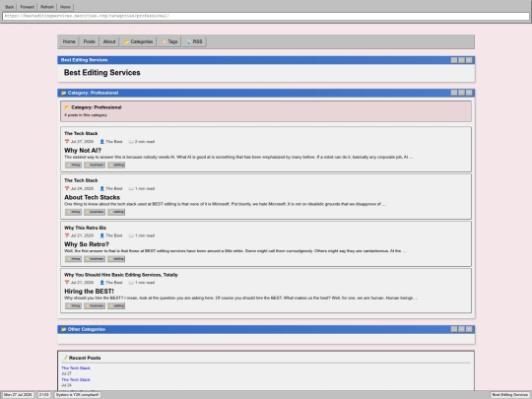Select 'business' tag under Hiring the BEST!
The image size is (532, 399).
95,305
